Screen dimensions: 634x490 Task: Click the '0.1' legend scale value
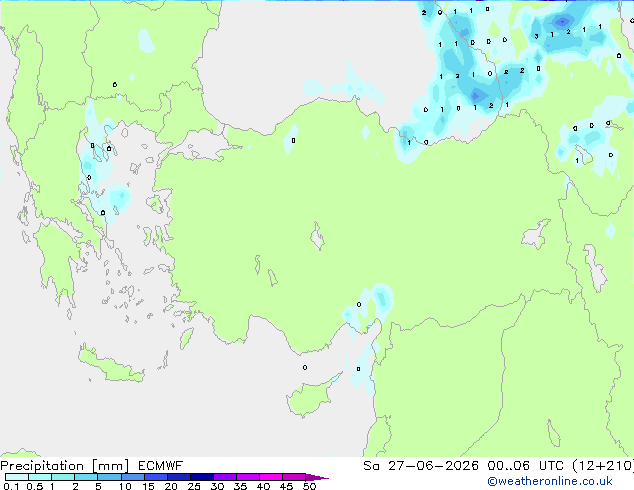tap(11, 486)
